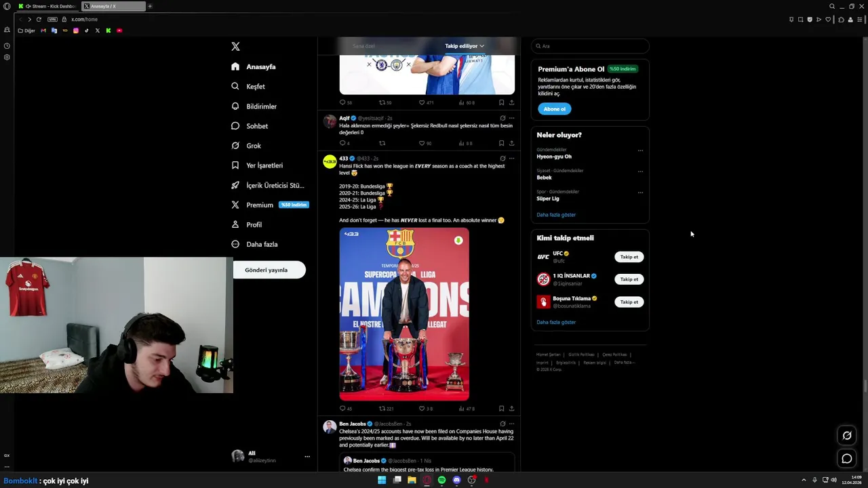This screenshot has width=868, height=488.
Task: Open Premium in the sidebar
Action: tap(269, 205)
